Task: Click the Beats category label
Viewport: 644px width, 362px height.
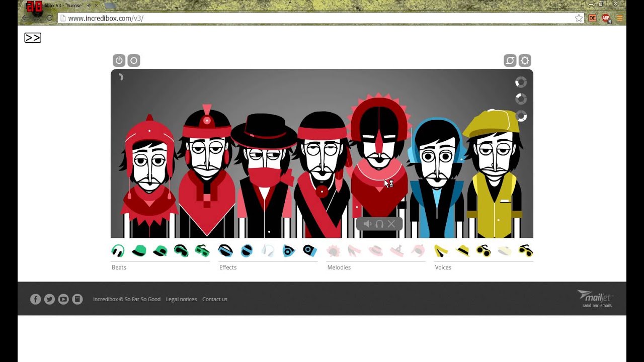Action: (x=119, y=267)
